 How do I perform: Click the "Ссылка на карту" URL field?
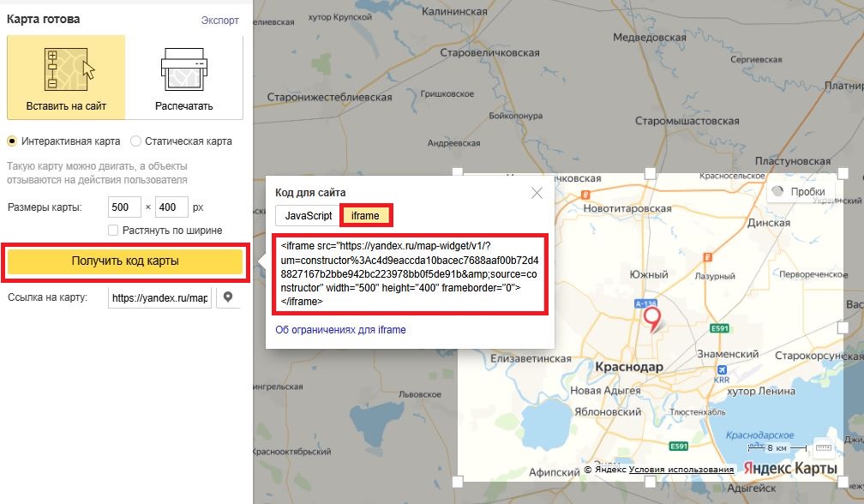[159, 298]
